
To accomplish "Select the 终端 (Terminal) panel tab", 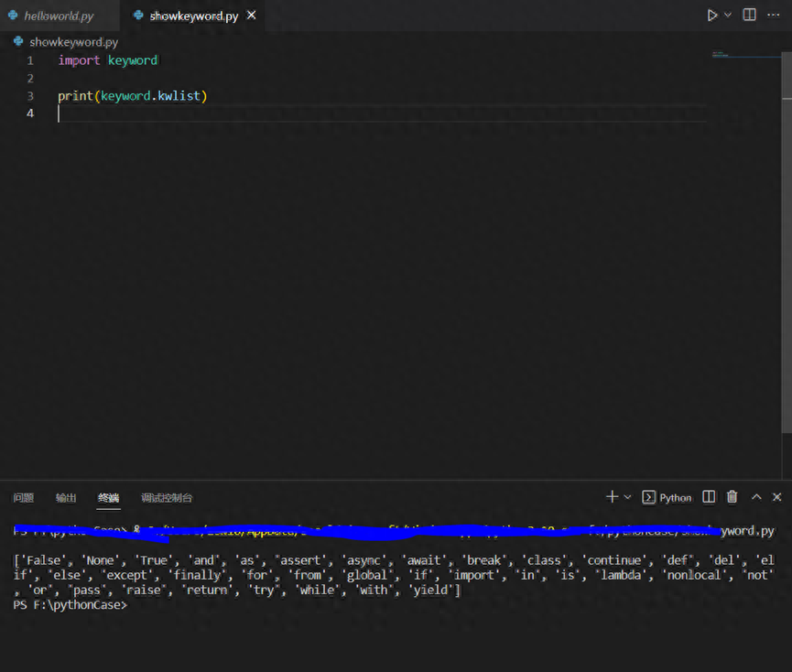I will click(x=108, y=498).
